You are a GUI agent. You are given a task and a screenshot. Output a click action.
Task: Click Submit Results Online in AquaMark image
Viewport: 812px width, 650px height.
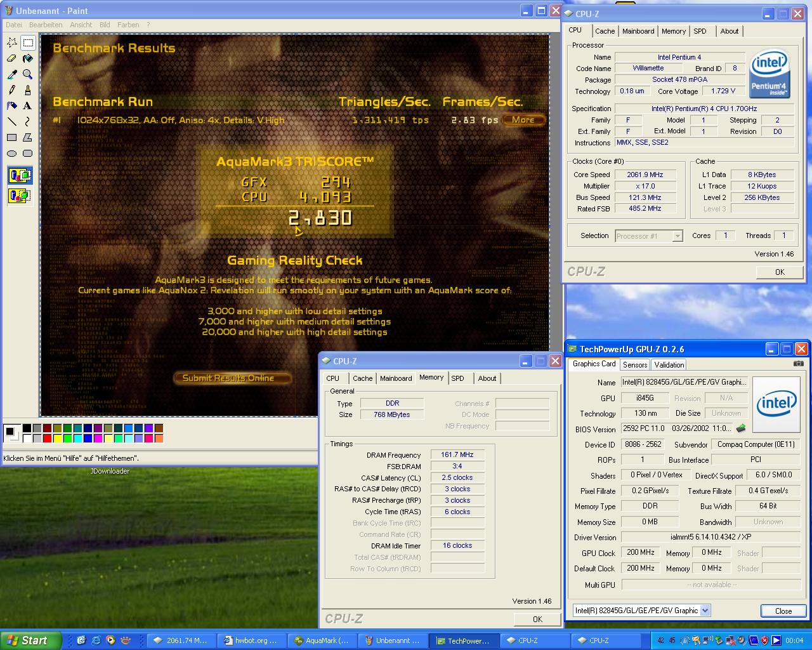pyautogui.click(x=232, y=378)
